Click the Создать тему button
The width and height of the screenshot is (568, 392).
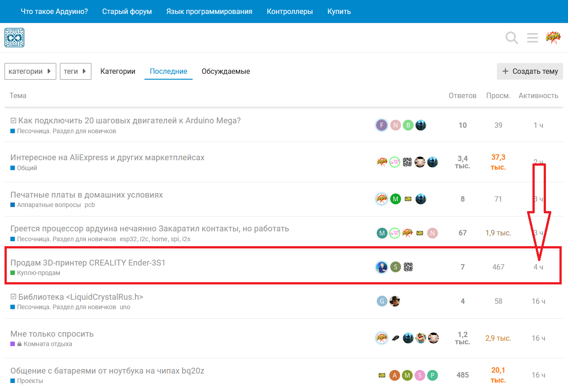[530, 71]
